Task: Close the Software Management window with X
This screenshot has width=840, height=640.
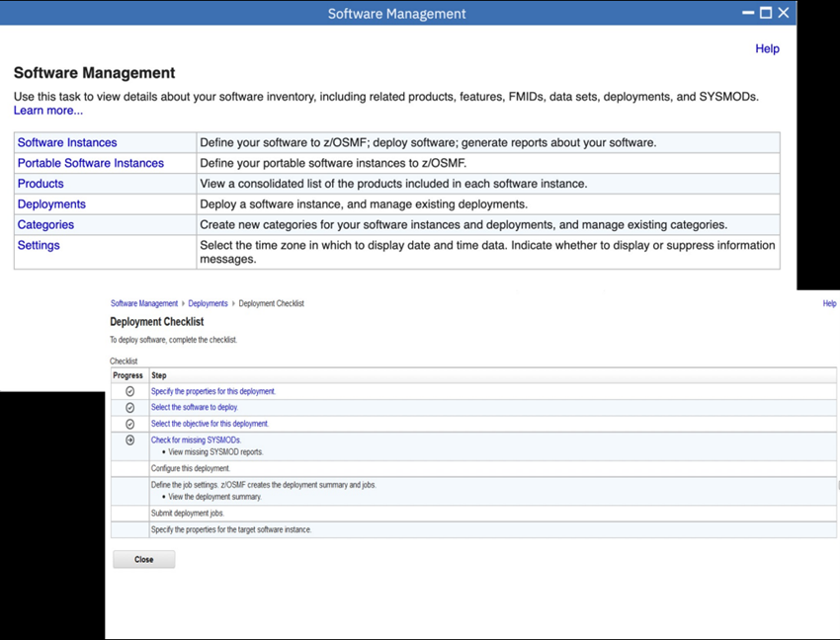Action: coord(784,13)
